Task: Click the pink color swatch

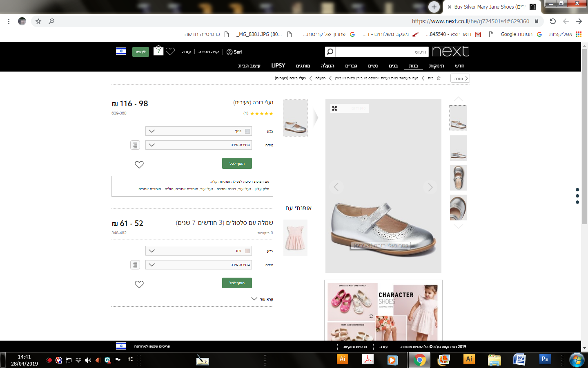Action: 247,251
